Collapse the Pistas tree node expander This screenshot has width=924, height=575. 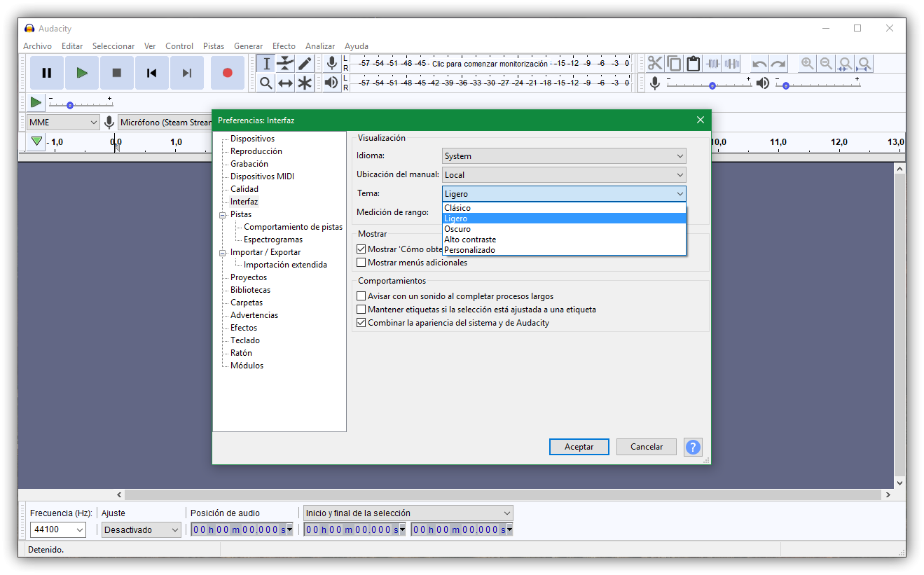coord(223,215)
